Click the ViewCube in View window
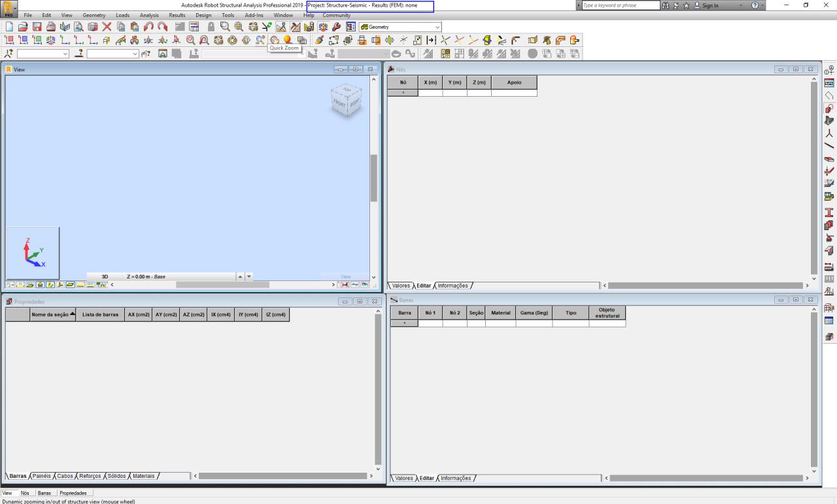Screen dimensions: 837x504 [345, 100]
